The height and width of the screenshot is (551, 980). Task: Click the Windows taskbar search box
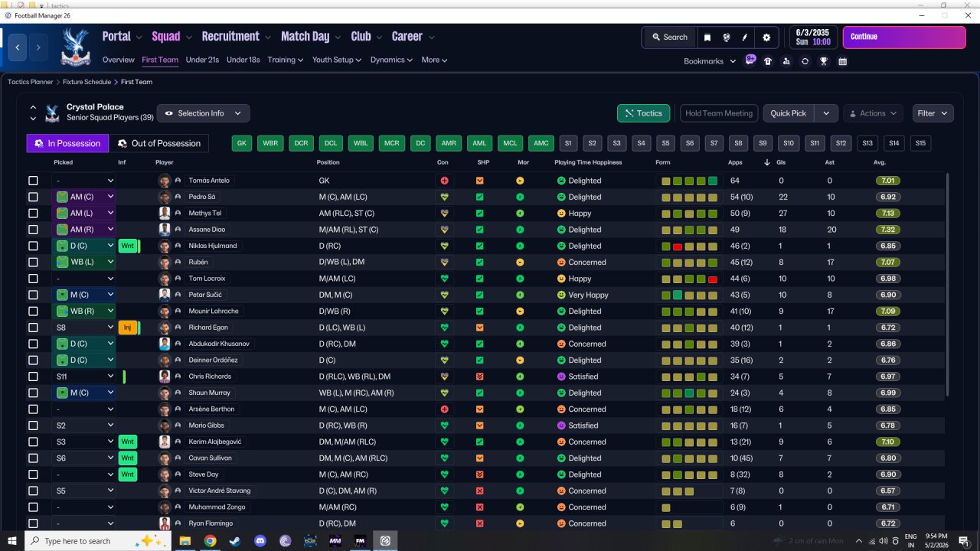[98, 541]
